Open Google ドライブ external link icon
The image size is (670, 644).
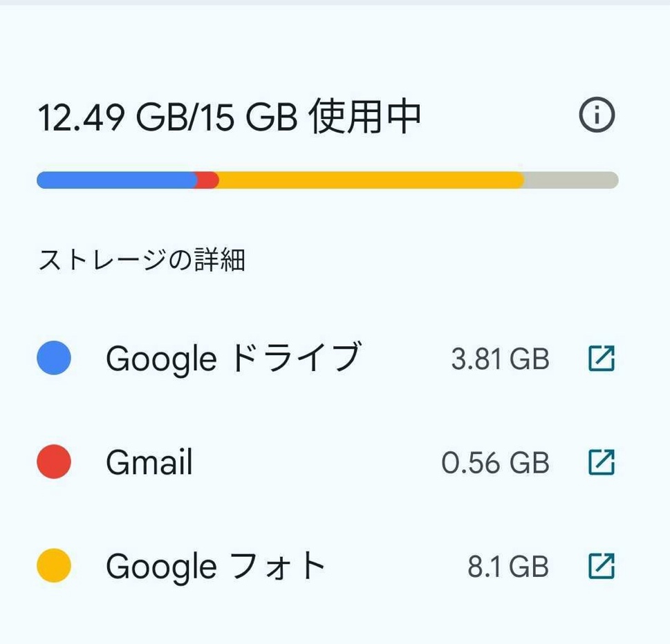tap(601, 359)
